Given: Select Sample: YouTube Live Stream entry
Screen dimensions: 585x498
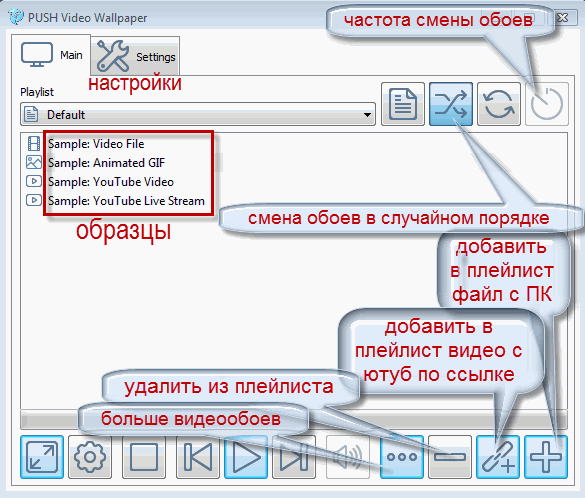Looking at the screenshot, I should click(x=126, y=201).
